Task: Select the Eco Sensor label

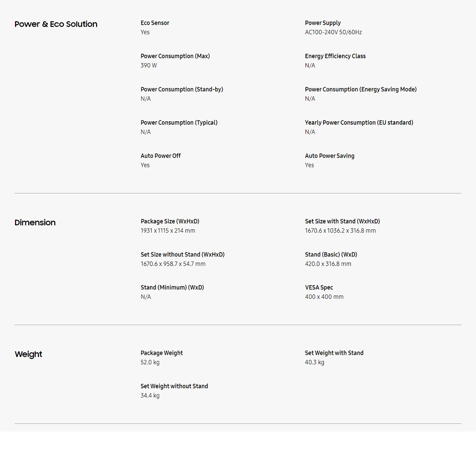Action: pos(155,23)
